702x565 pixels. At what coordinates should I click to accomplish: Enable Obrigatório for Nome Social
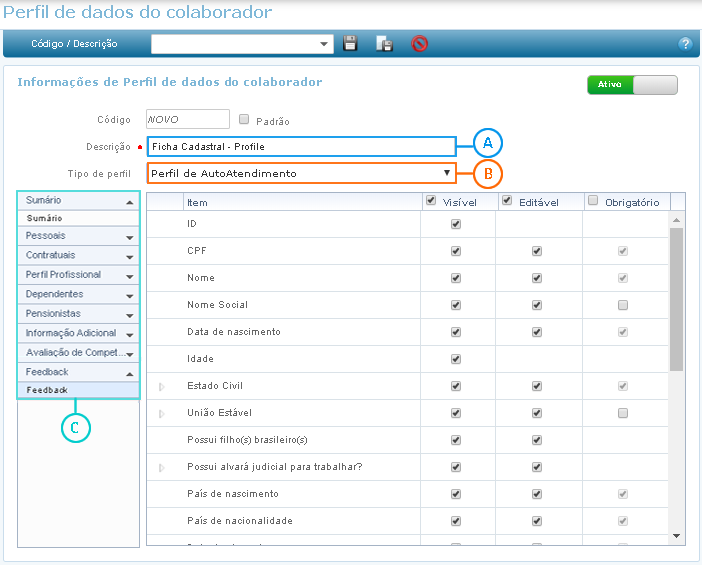pyautogui.click(x=623, y=304)
